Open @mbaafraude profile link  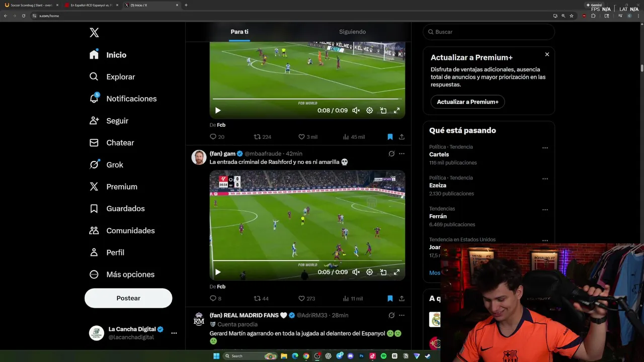pos(264,154)
